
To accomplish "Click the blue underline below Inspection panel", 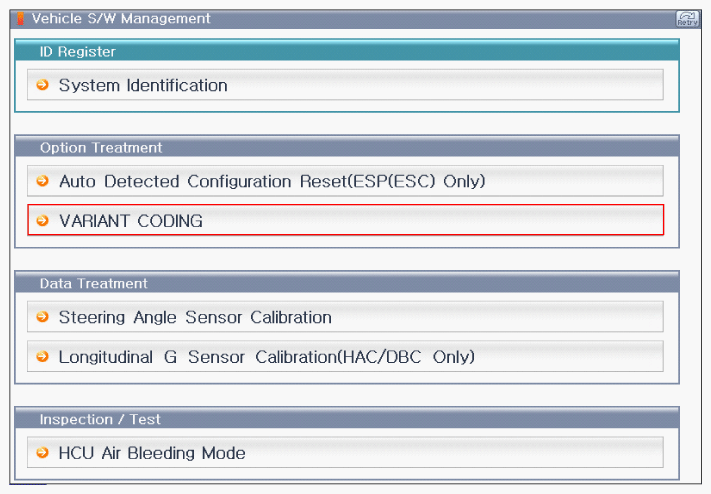I will tap(30, 484).
